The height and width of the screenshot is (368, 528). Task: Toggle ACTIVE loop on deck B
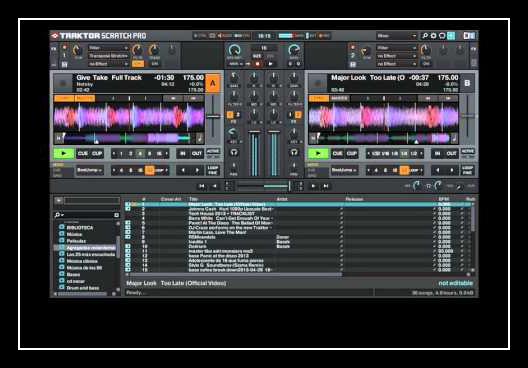[x=467, y=152]
